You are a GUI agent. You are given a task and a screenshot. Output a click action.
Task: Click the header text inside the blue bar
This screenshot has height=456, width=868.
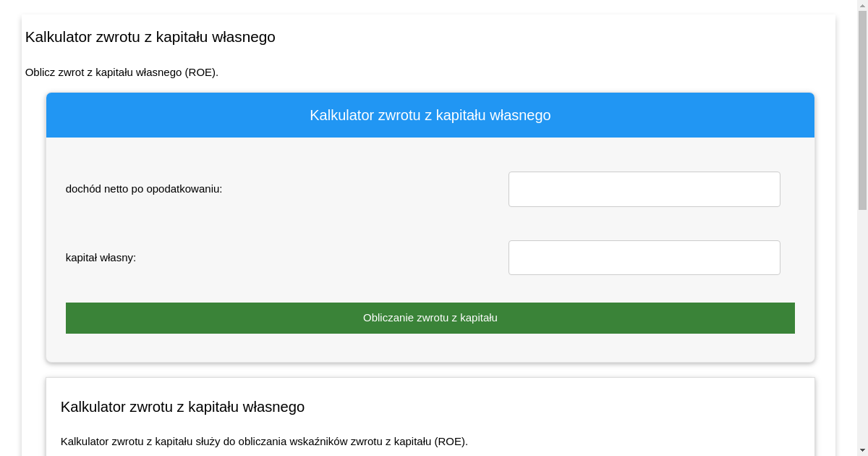[x=430, y=114]
